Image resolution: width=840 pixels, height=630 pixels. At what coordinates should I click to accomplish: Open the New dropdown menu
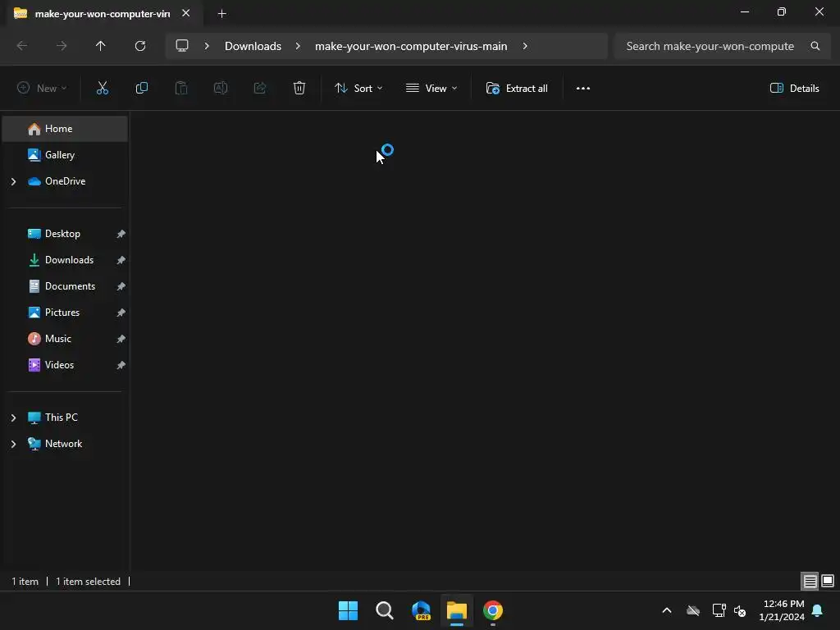pyautogui.click(x=42, y=89)
